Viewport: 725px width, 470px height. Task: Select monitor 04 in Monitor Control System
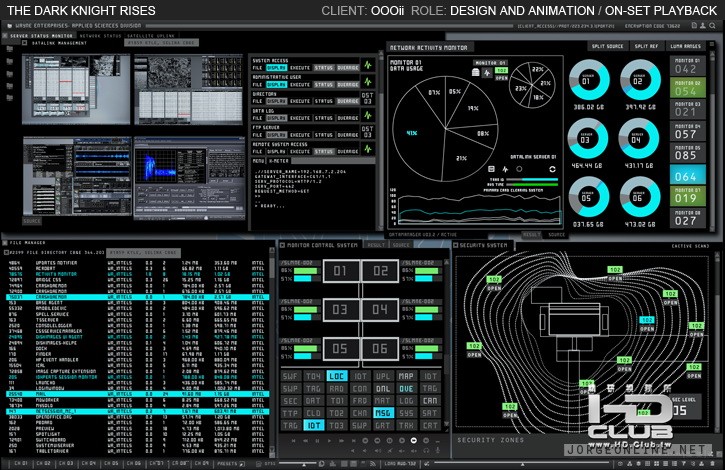point(380,309)
